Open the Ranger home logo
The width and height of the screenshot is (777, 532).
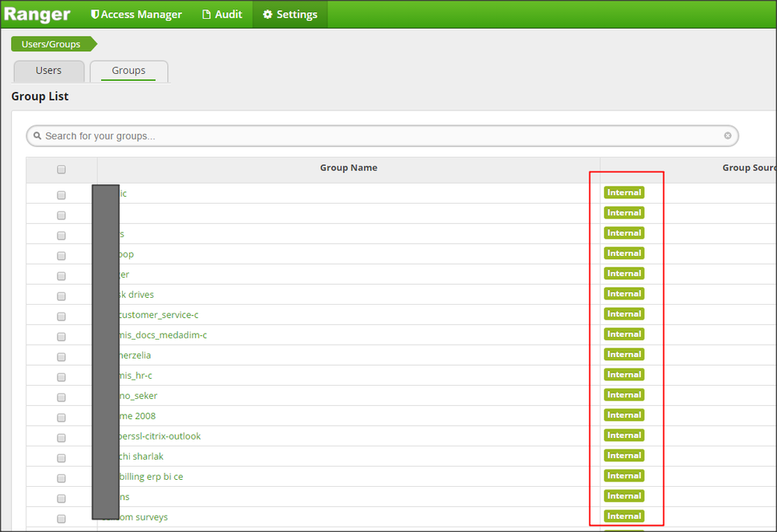point(37,14)
